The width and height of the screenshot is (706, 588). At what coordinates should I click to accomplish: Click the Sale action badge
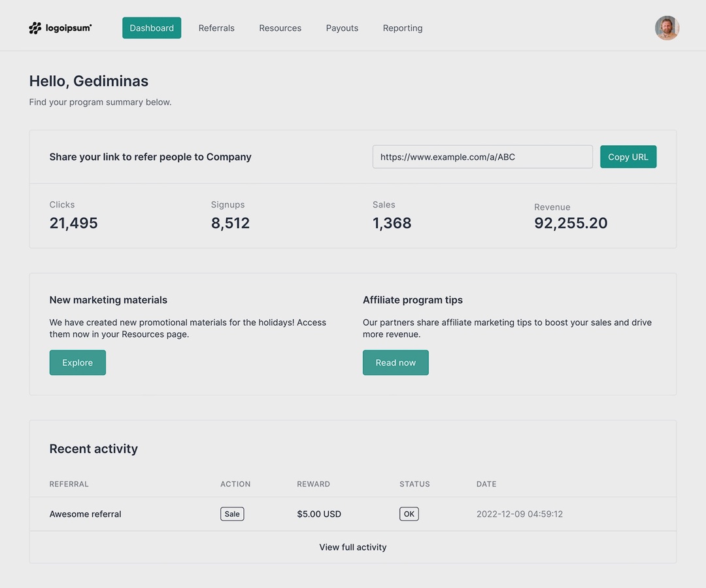(x=232, y=513)
